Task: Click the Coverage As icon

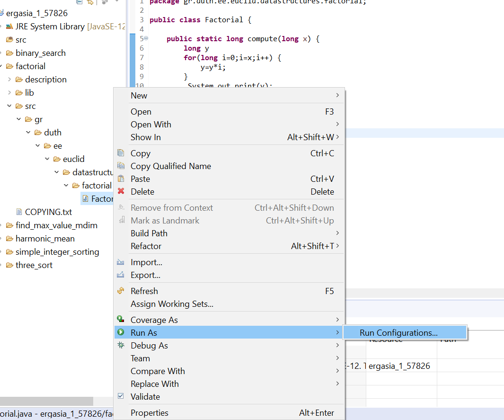Action: coord(121,320)
